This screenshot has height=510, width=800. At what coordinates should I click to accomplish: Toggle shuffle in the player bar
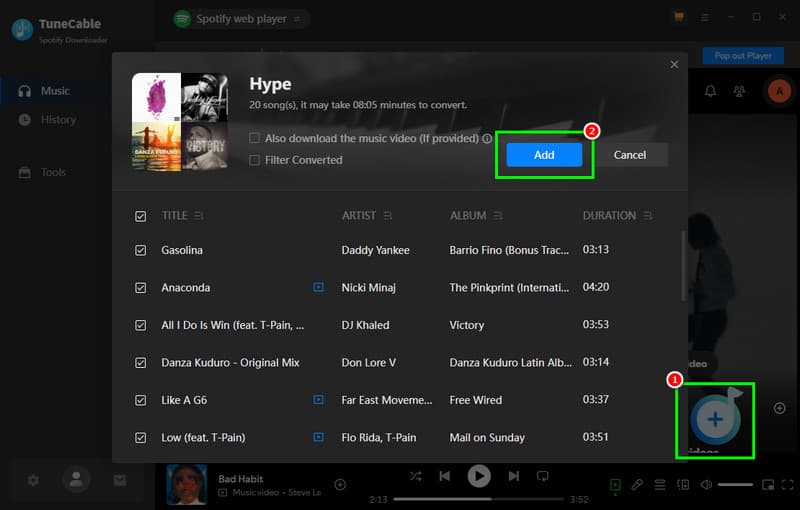415,476
